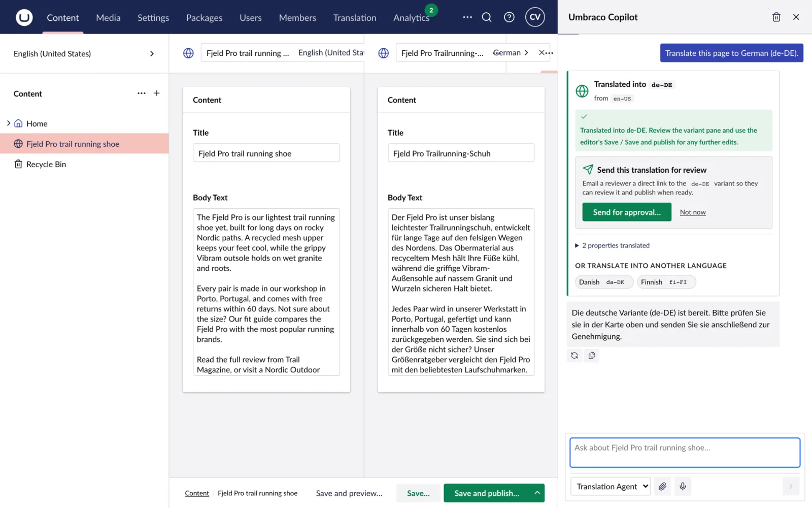Click Save and preview button
The width and height of the screenshot is (812, 508).
[x=349, y=493]
